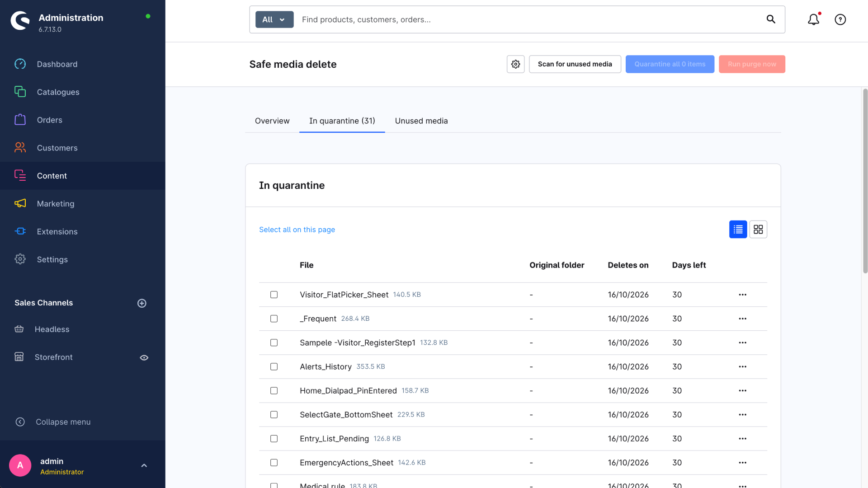Open row menu for _Frequent file
The width and height of the screenshot is (868, 488).
click(742, 319)
